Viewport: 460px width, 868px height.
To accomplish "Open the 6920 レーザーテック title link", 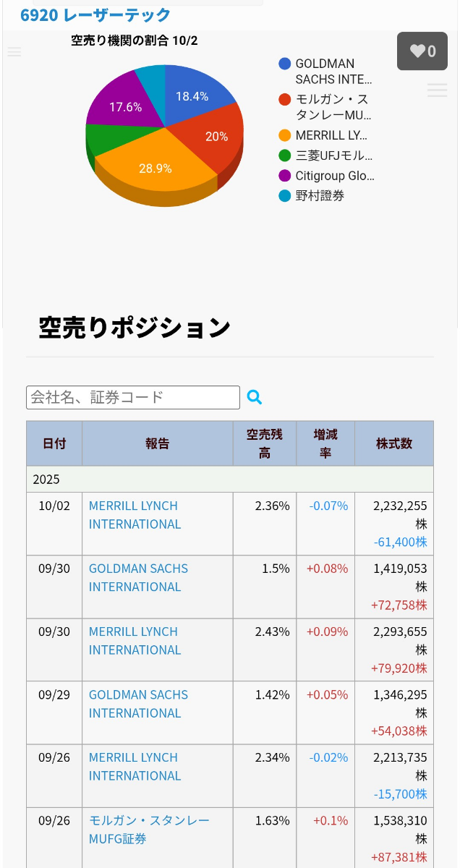I will click(95, 15).
